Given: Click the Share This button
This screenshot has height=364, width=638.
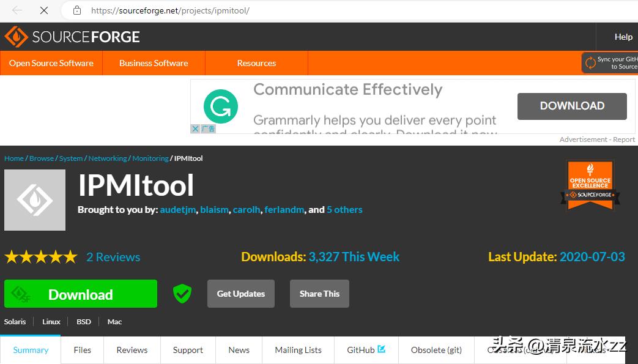Looking at the screenshot, I should [x=319, y=294].
